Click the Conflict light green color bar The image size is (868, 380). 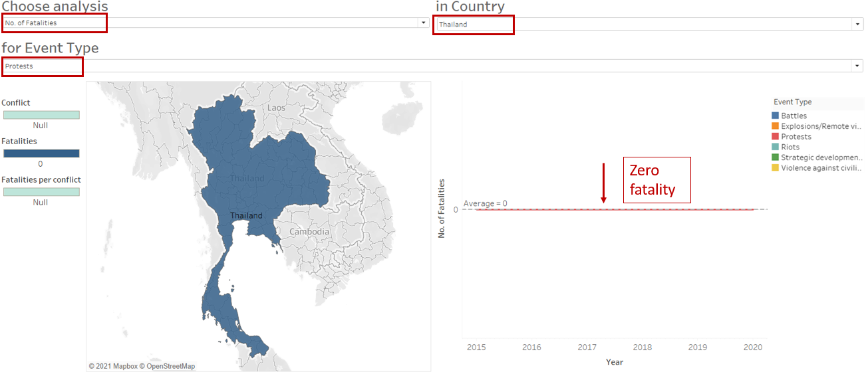pos(41,115)
